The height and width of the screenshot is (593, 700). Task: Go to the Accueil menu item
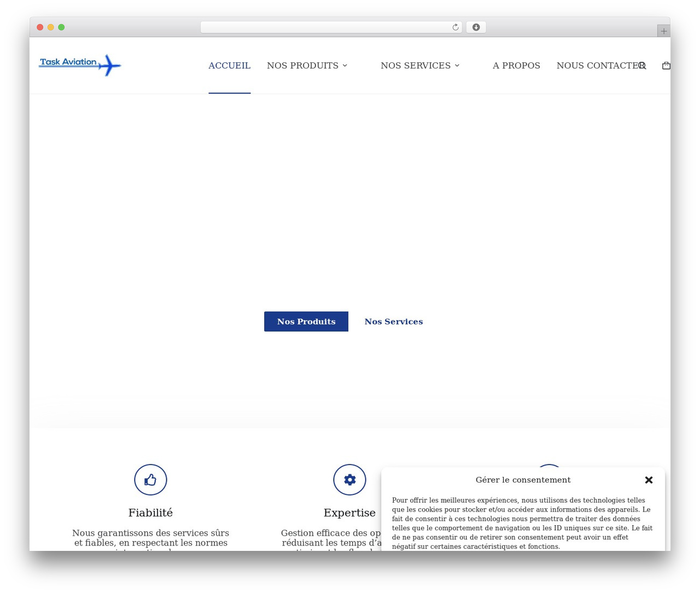tap(229, 66)
